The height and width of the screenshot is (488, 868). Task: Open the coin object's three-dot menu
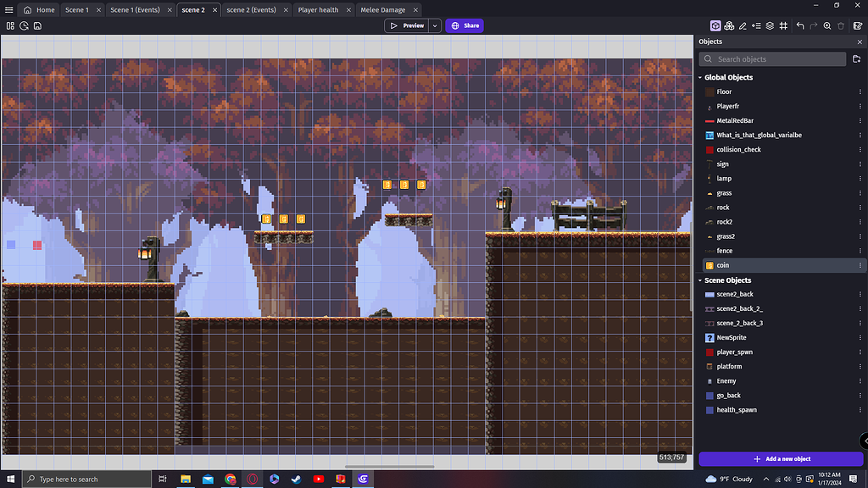pos(859,265)
